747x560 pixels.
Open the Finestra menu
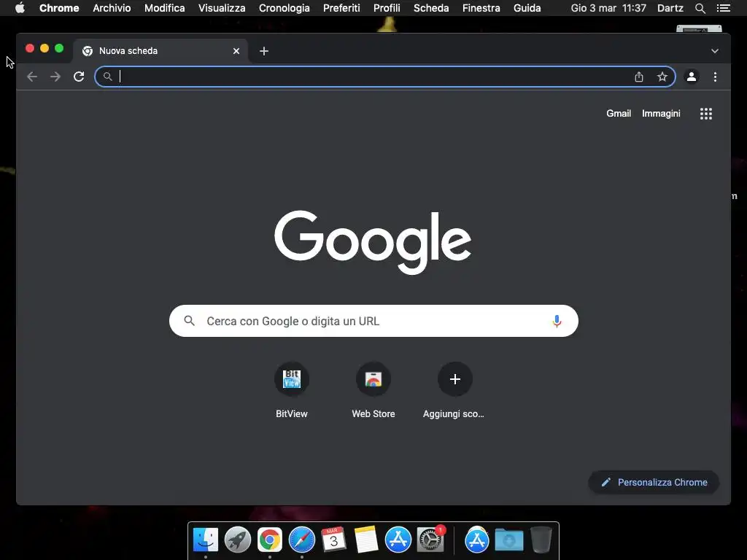pos(481,8)
